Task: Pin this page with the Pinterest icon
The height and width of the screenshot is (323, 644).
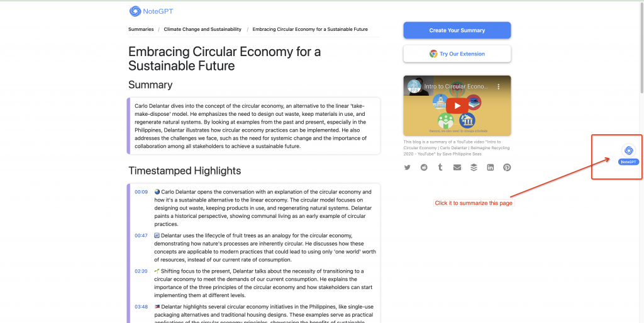Action: coord(507,167)
